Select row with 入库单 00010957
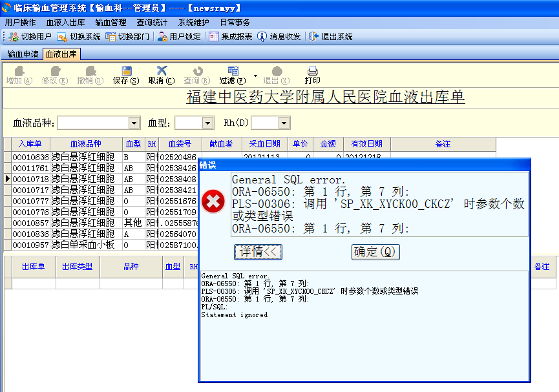The height and width of the screenshot is (392, 559). pos(30,245)
